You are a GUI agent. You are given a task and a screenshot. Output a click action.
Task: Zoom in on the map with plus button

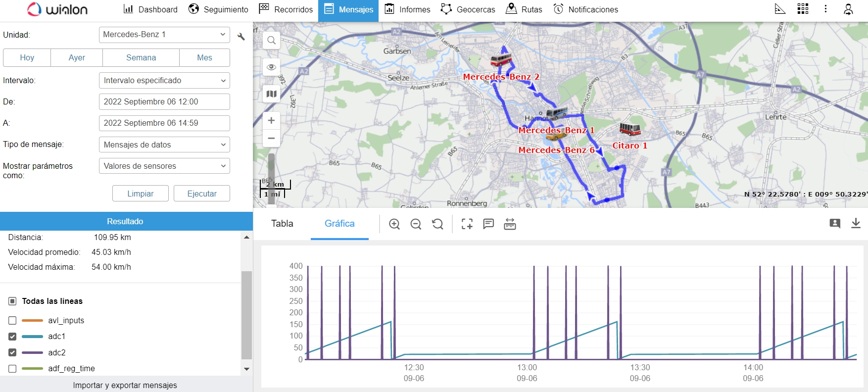[x=271, y=120]
